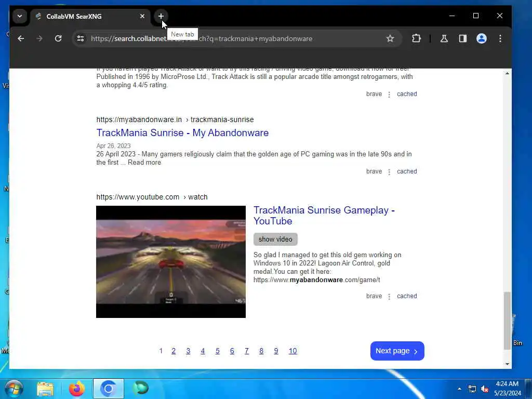Go to results page 5
The image size is (532, 399).
click(x=218, y=351)
